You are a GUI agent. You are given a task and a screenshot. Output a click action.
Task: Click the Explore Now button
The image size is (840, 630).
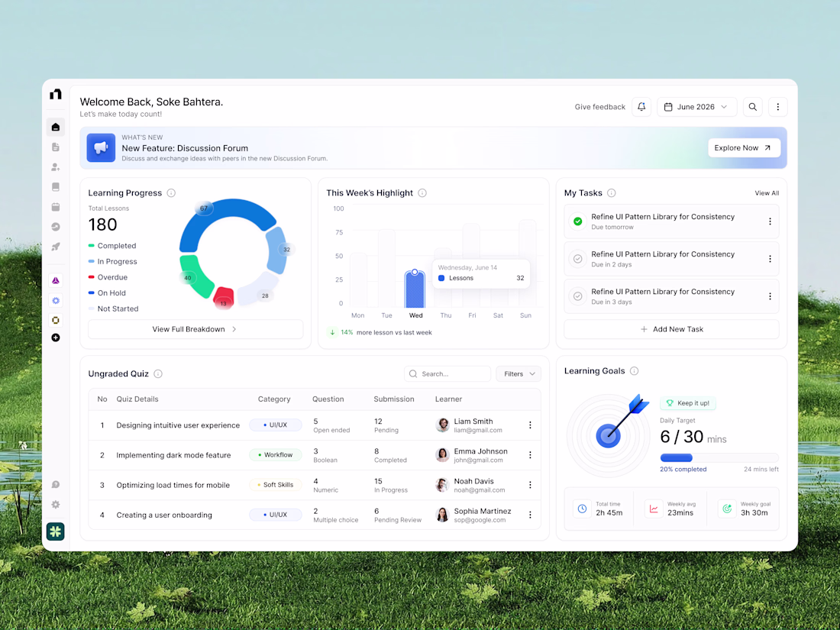(x=744, y=148)
